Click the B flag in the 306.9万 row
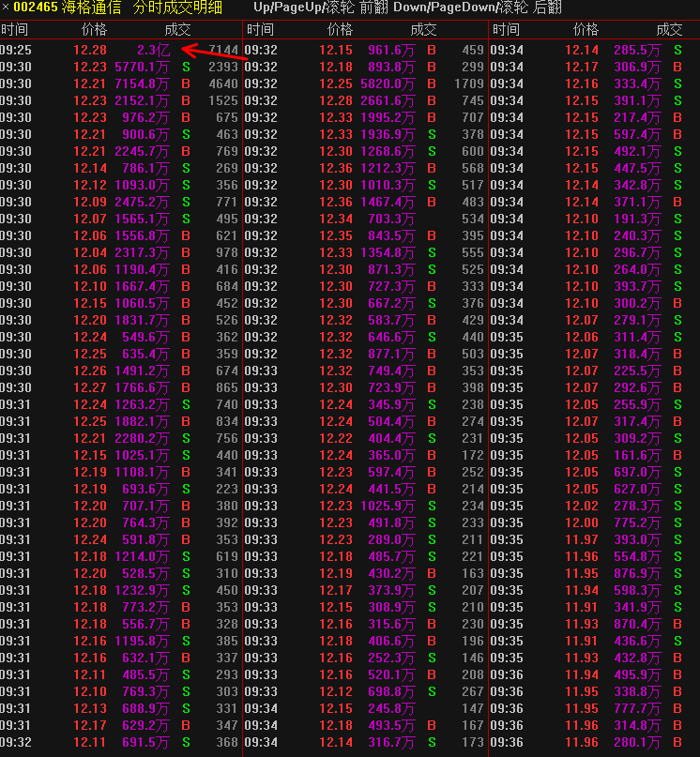The width and height of the screenshot is (700, 757). point(677,68)
